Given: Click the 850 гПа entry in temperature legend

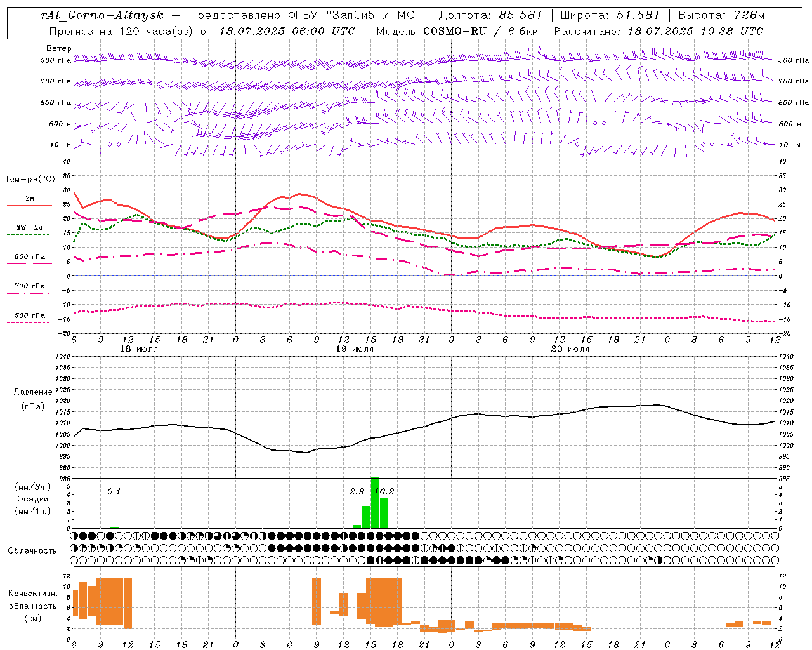Looking at the screenshot, I should click(30, 257).
